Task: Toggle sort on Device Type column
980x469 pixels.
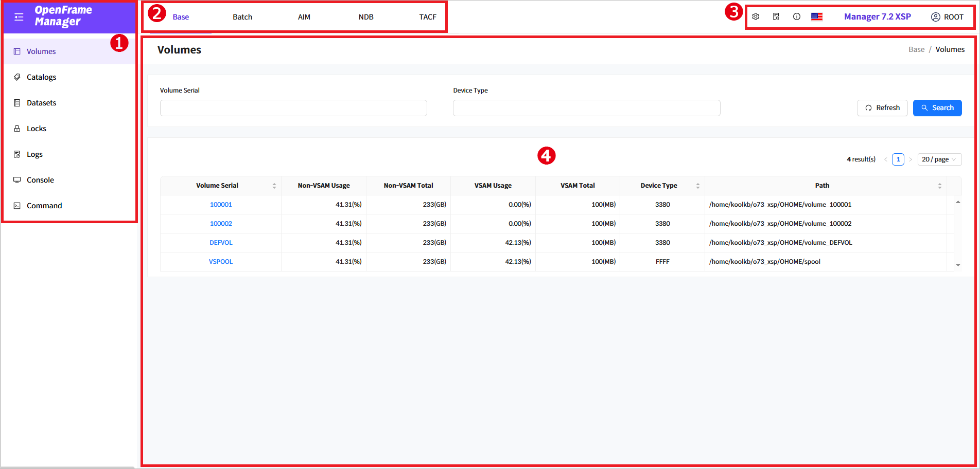Action: click(698, 186)
